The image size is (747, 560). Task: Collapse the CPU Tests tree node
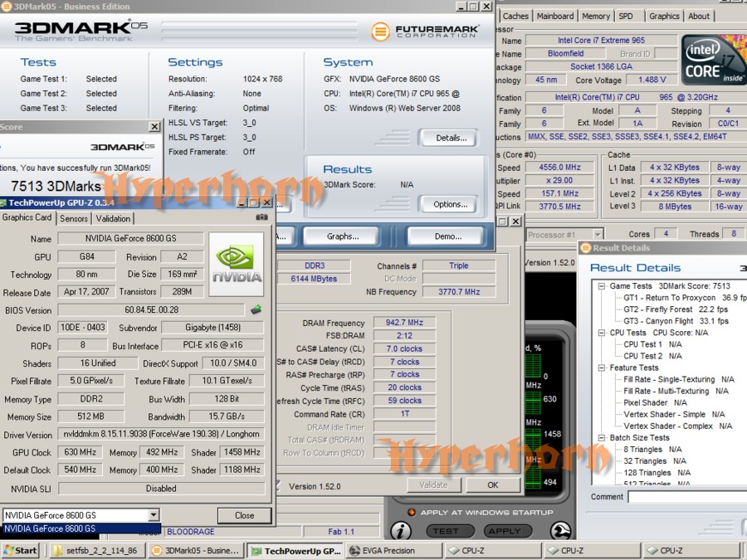click(x=601, y=333)
